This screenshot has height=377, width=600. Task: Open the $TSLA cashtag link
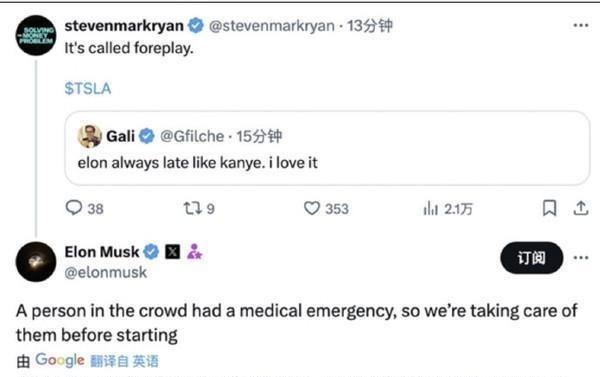pos(88,88)
